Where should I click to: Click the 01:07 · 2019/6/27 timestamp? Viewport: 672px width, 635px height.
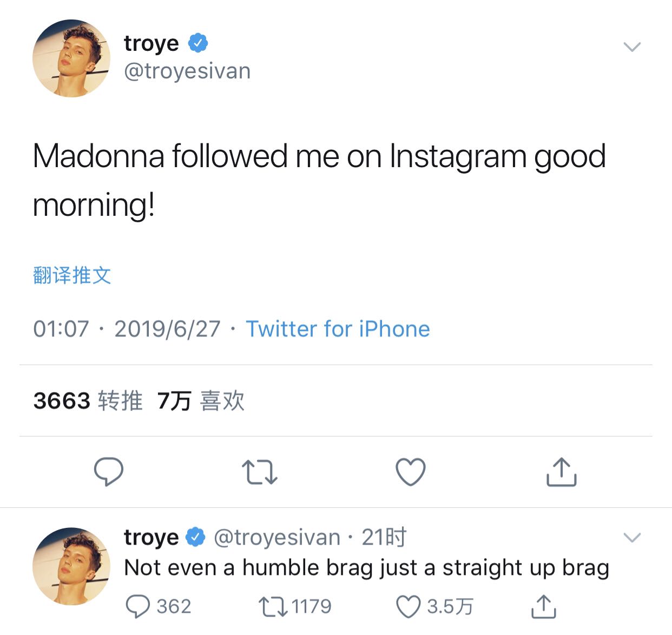point(127,329)
